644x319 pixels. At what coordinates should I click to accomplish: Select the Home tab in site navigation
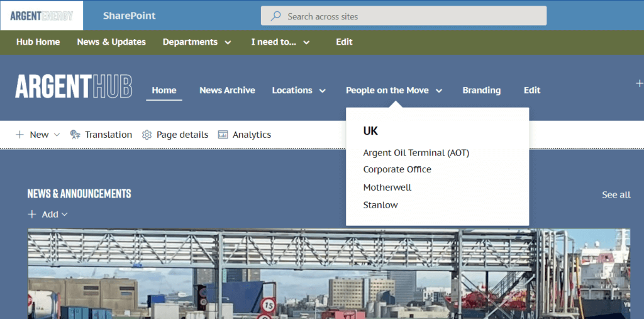point(164,90)
